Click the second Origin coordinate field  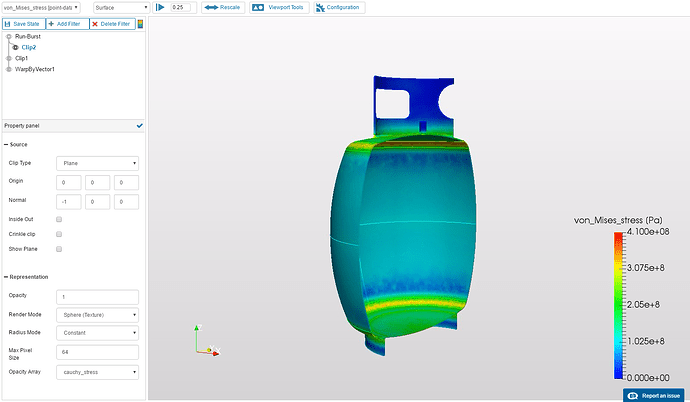tap(97, 183)
